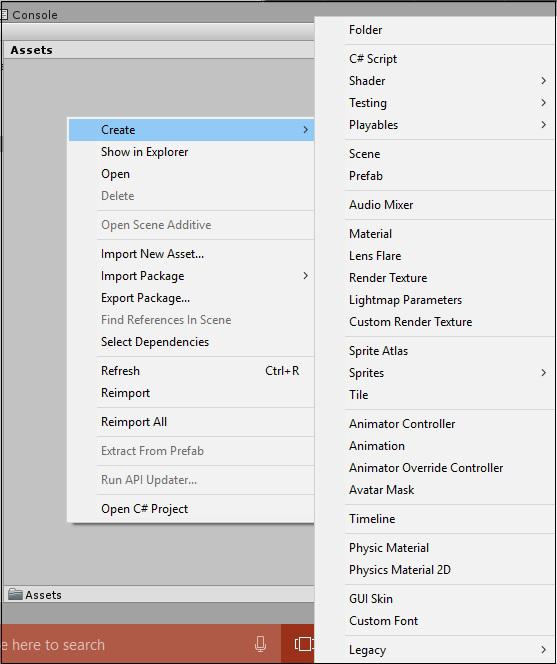Viewport: 557px width, 664px height.
Task: Expand the Testing submenu arrow
Action: click(x=543, y=102)
